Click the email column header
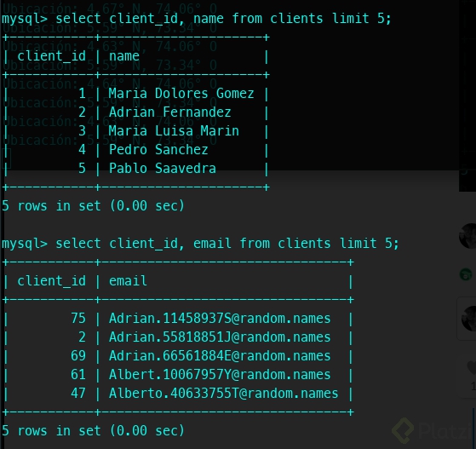Image resolution: width=476 pixels, height=449 pixels. tap(128, 281)
